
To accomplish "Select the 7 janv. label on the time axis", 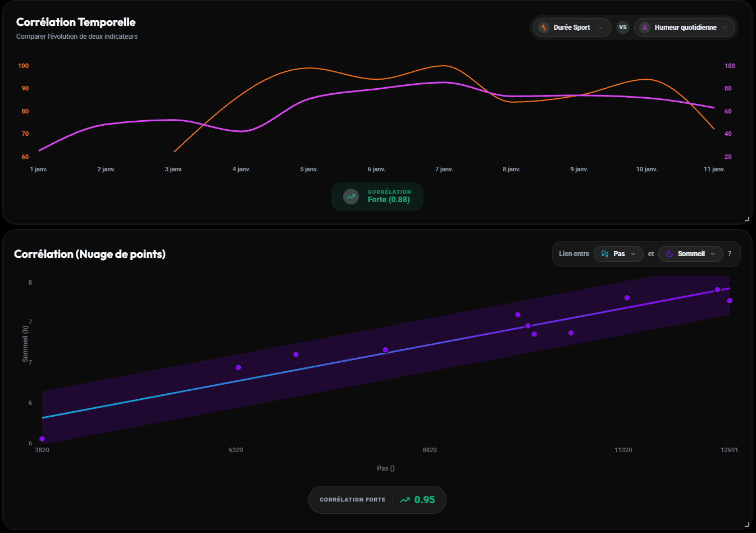I will (444, 169).
